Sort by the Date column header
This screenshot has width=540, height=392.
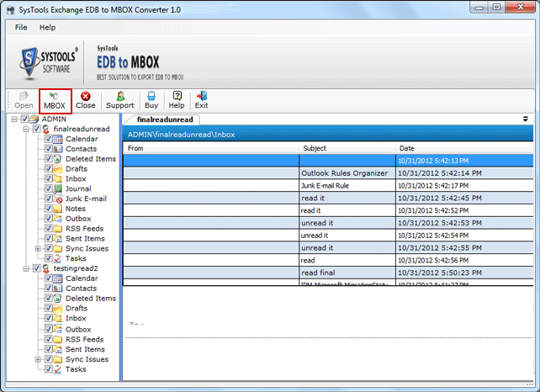pos(464,148)
